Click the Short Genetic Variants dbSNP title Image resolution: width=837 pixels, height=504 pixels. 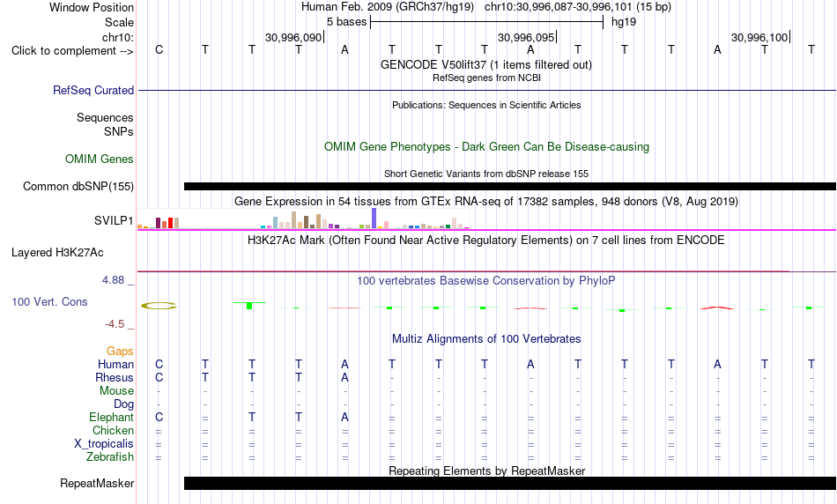click(x=486, y=174)
